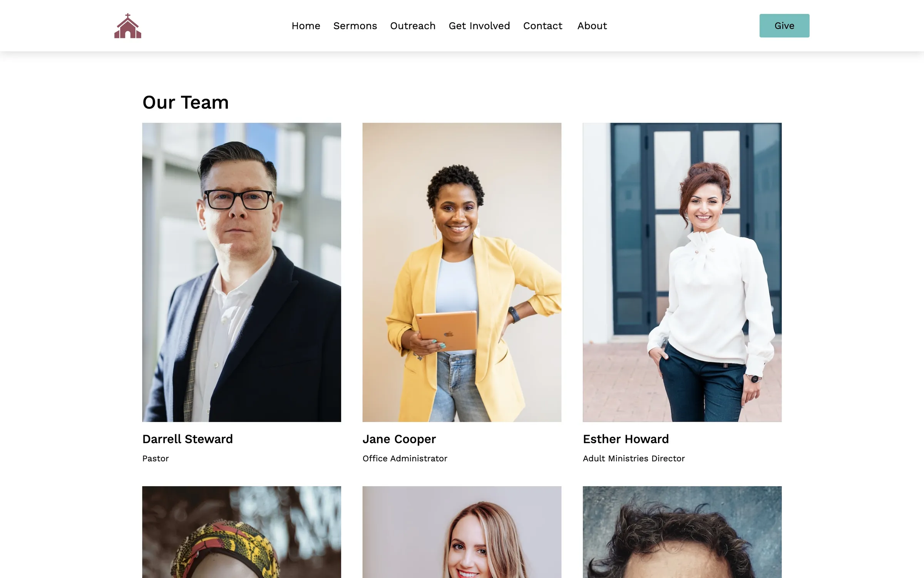Viewport: 924px width, 578px height.
Task: Click the Contact navigation icon
Action: (543, 25)
